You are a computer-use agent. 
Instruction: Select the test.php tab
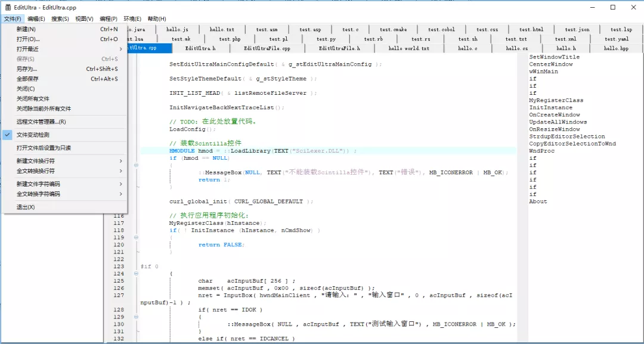click(x=230, y=39)
